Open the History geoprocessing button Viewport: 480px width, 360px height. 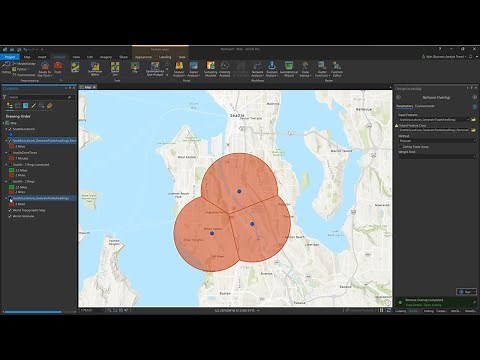tap(6, 68)
